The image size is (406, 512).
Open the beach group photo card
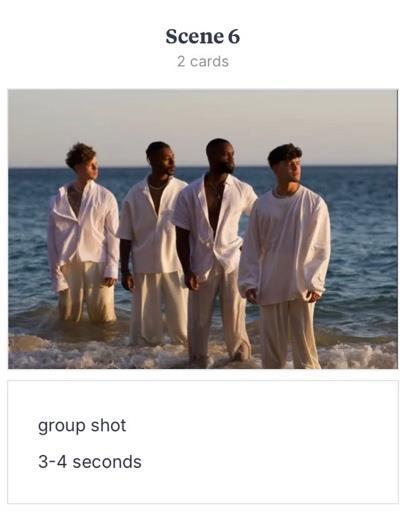[203, 229]
